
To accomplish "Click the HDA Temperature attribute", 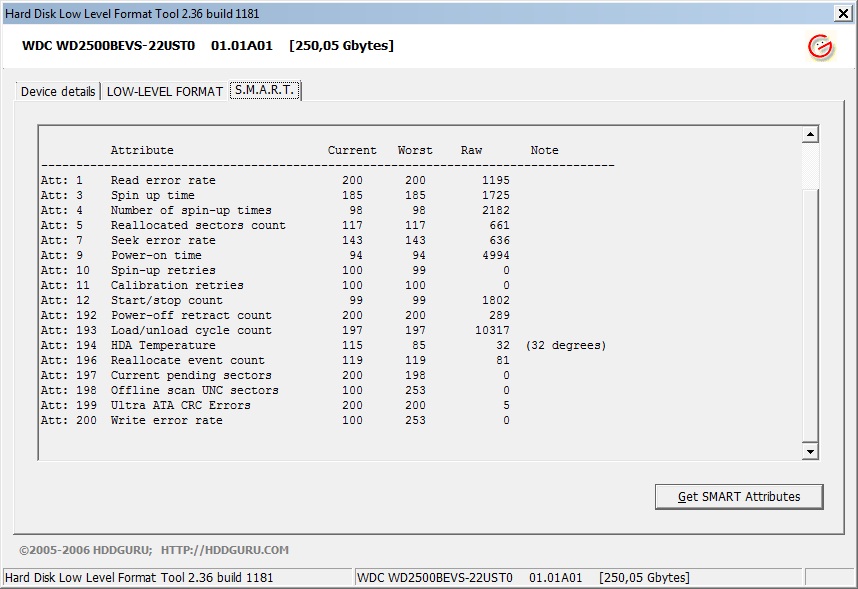I will pyautogui.click(x=163, y=345).
